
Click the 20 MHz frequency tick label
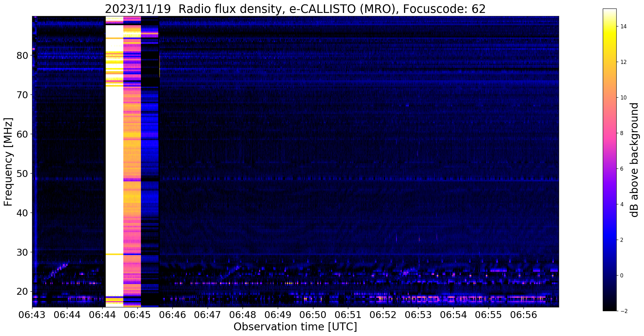tap(22, 292)
